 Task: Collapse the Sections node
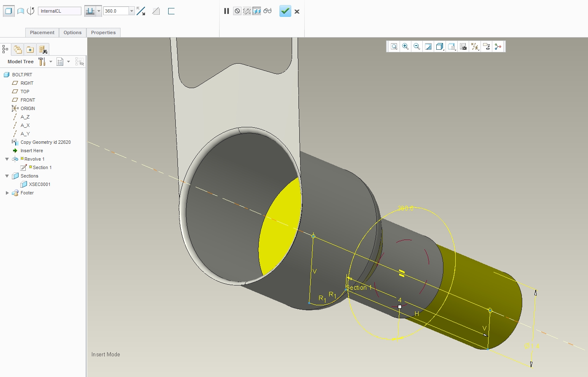7,176
